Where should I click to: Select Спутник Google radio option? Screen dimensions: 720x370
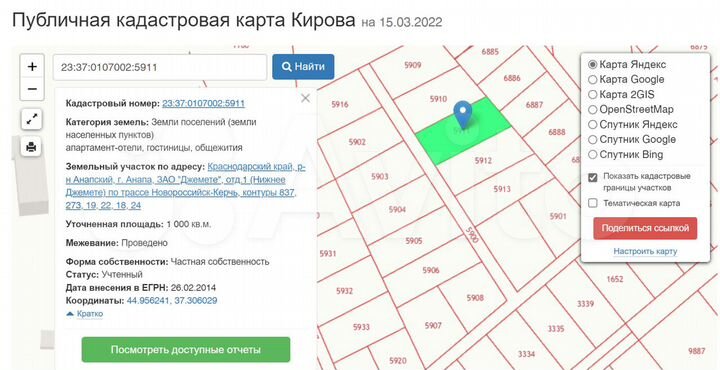pos(592,140)
